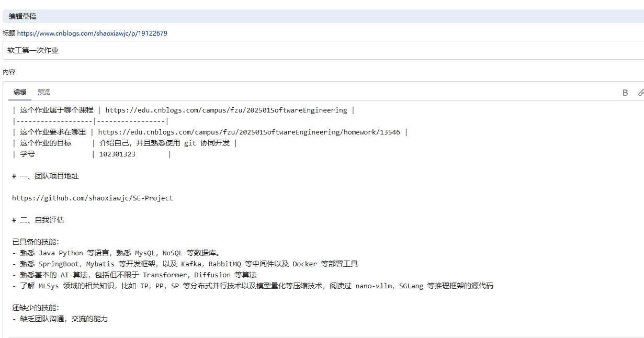
Task: Click the line 这个作业属于哪个课程
Action: click(184, 110)
